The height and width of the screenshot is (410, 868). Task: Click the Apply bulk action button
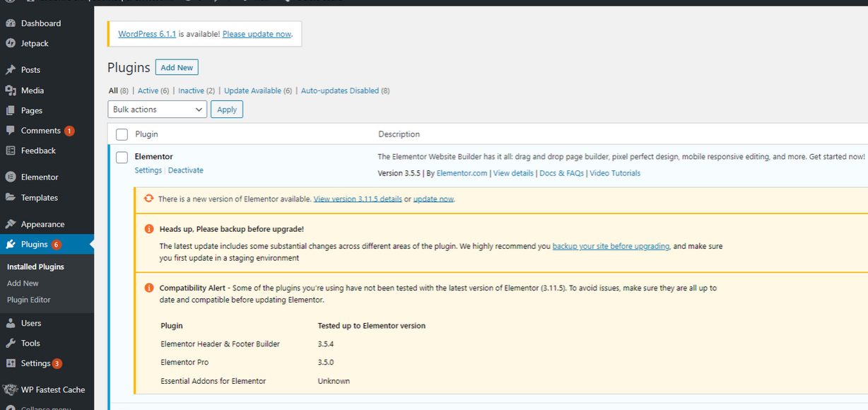(x=227, y=110)
